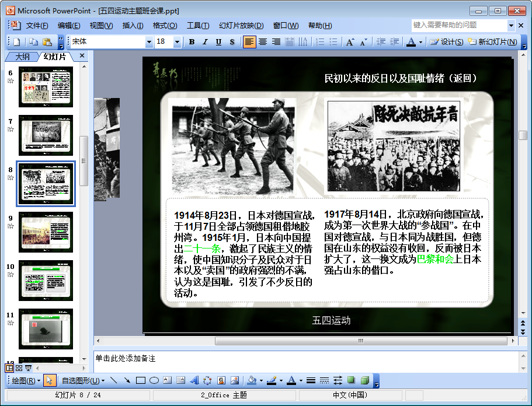The image size is (532, 406).
Task: Decrease indent level icon
Action: (x=381, y=41)
